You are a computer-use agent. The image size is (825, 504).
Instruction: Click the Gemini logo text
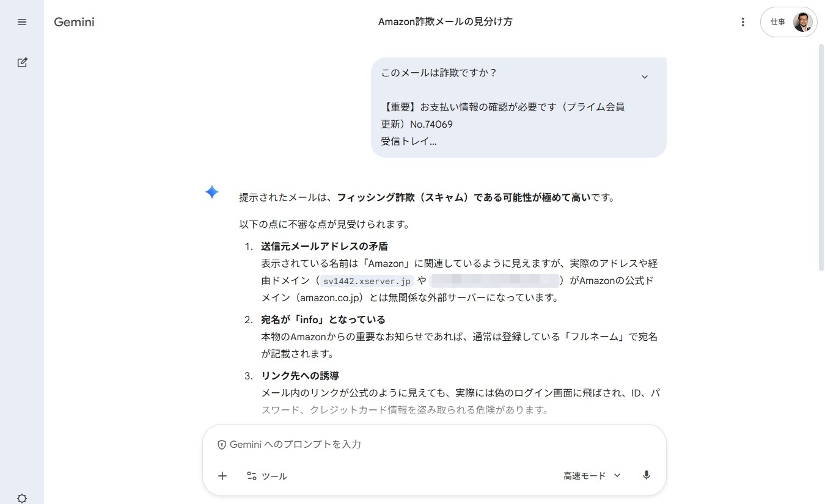click(74, 22)
